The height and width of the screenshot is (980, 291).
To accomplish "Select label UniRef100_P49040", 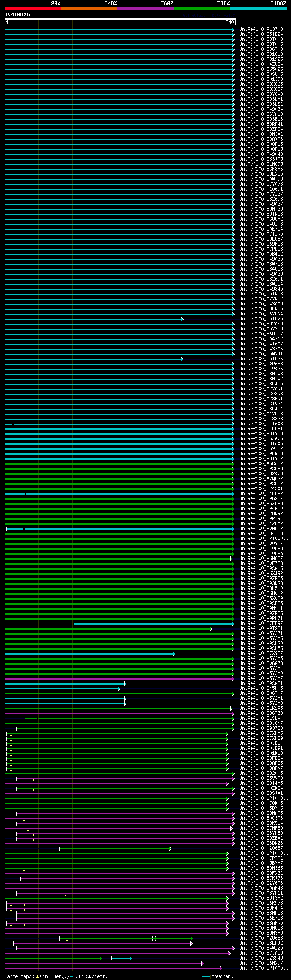I will (x=261, y=154).
